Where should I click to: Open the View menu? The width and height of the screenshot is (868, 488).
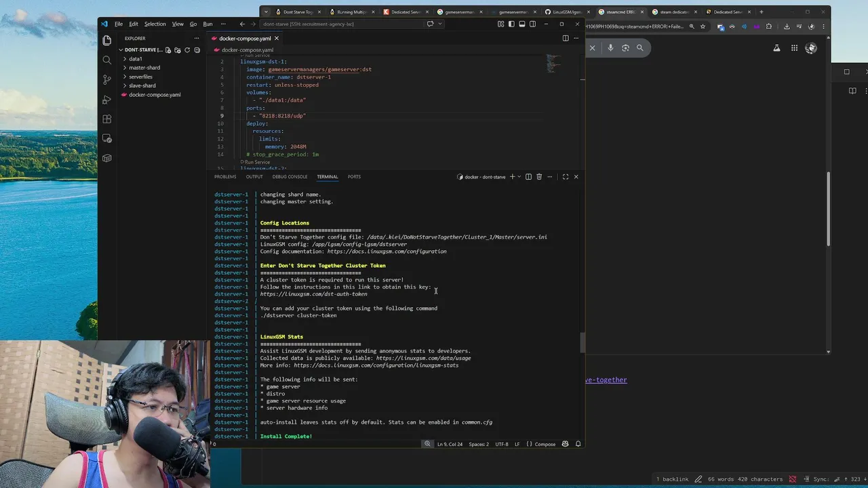pos(178,24)
